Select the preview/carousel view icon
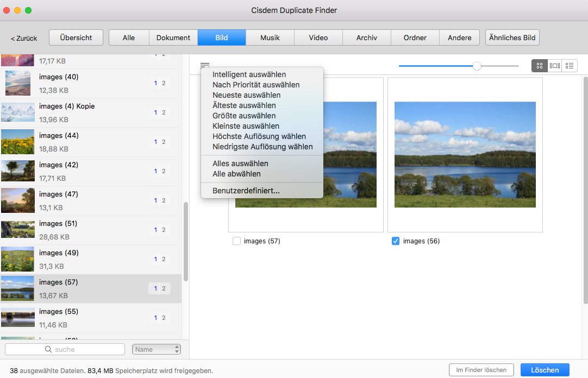 click(554, 66)
